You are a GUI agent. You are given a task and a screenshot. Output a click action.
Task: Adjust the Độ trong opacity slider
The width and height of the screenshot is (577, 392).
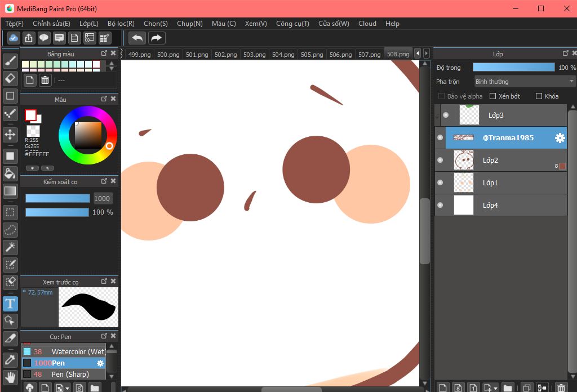pos(514,67)
